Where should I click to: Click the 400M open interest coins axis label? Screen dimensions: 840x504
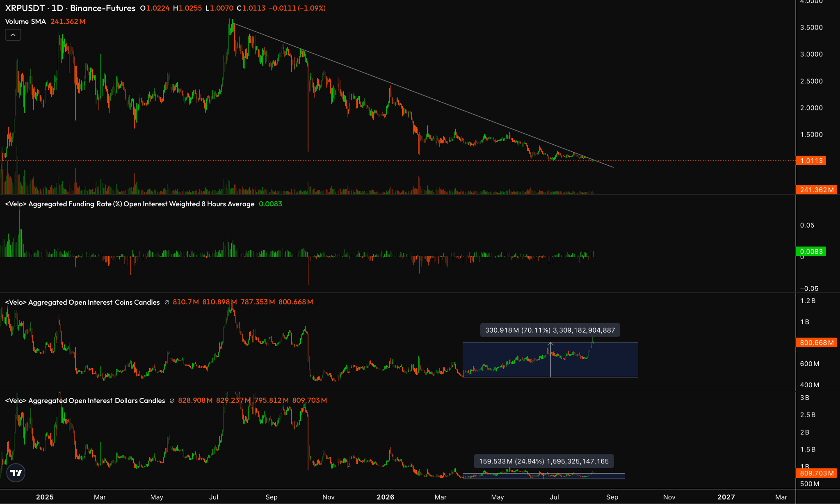click(810, 385)
